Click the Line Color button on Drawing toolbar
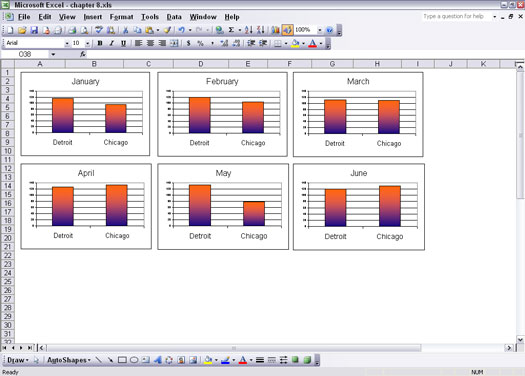525x376 pixels. pyautogui.click(x=225, y=360)
